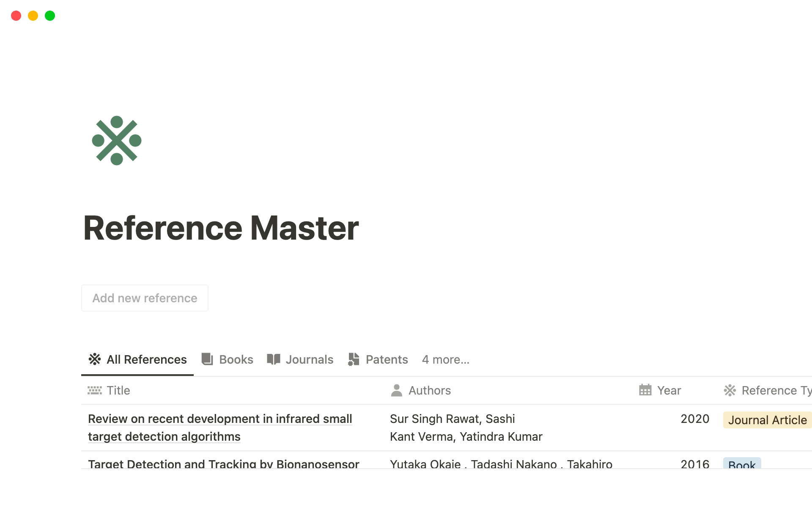Click the Reference Master page title

pyautogui.click(x=221, y=229)
